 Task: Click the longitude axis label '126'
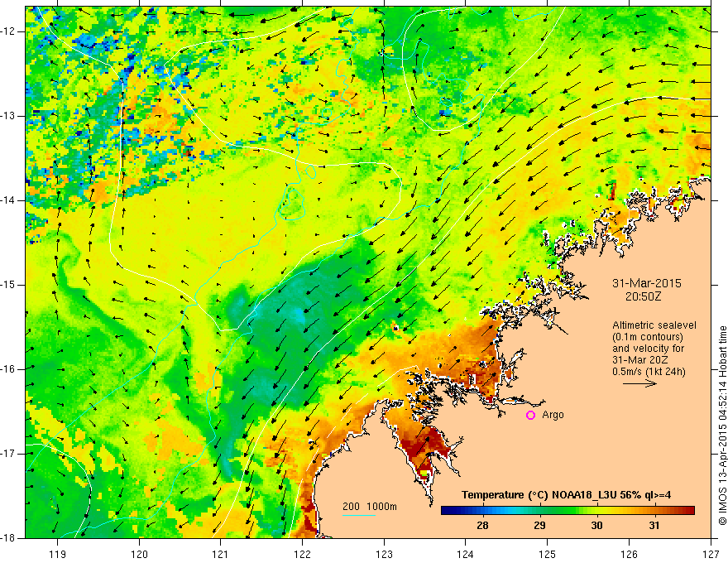tap(629, 554)
